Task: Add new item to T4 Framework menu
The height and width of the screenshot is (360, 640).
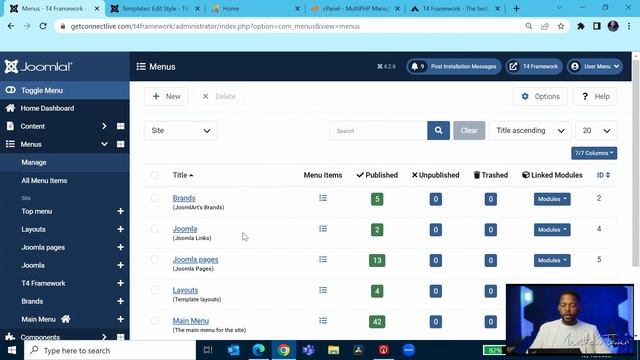Action: (x=120, y=283)
